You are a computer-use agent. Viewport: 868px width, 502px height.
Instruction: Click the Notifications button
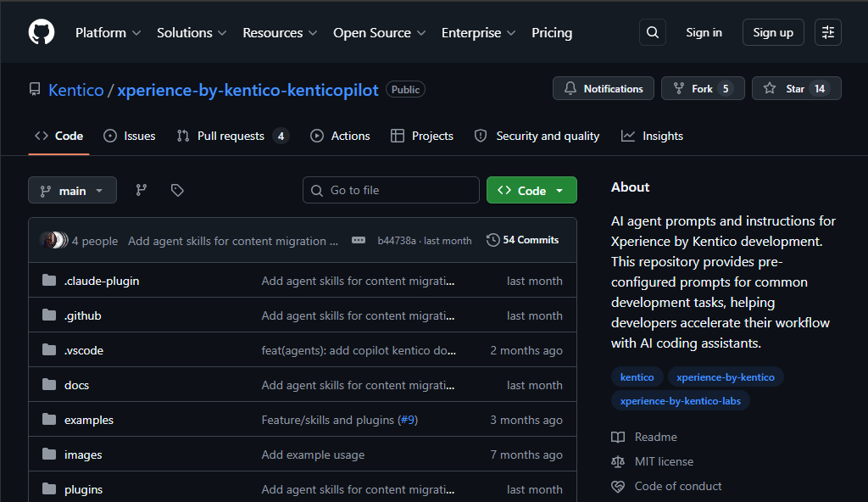(603, 88)
